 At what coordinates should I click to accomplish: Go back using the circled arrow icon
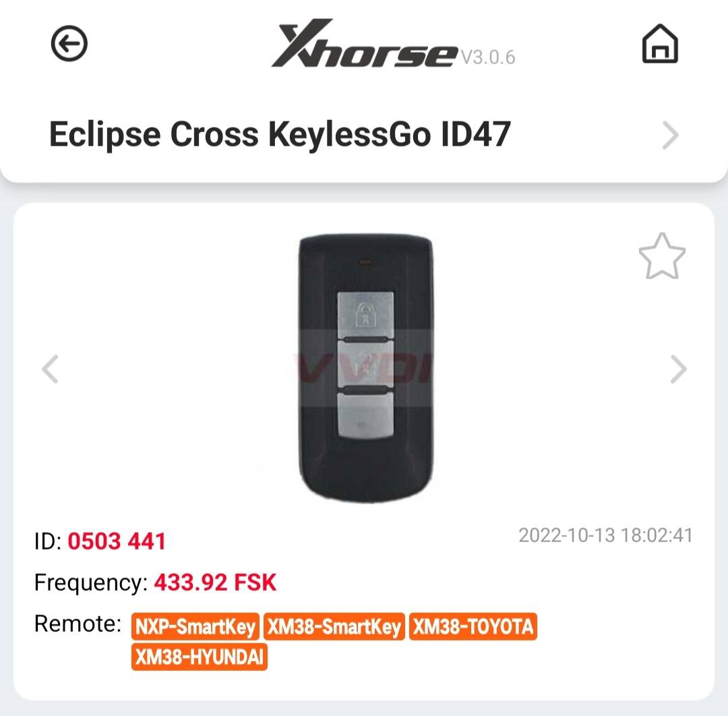point(69,44)
